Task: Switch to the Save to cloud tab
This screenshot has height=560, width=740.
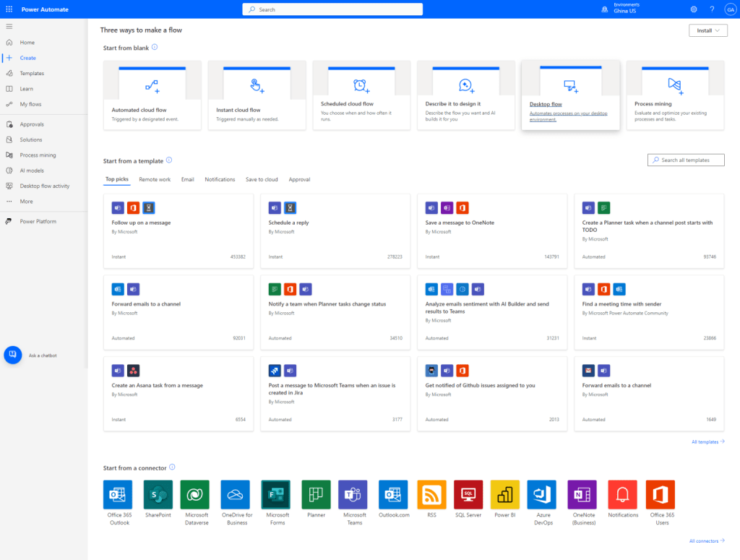Action: 262,180
